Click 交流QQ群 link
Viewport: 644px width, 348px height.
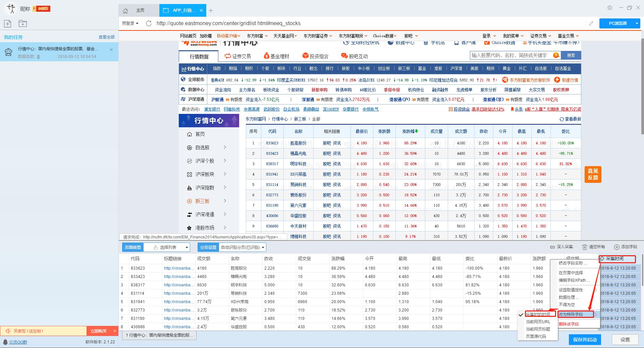pyautogui.click(x=18, y=342)
